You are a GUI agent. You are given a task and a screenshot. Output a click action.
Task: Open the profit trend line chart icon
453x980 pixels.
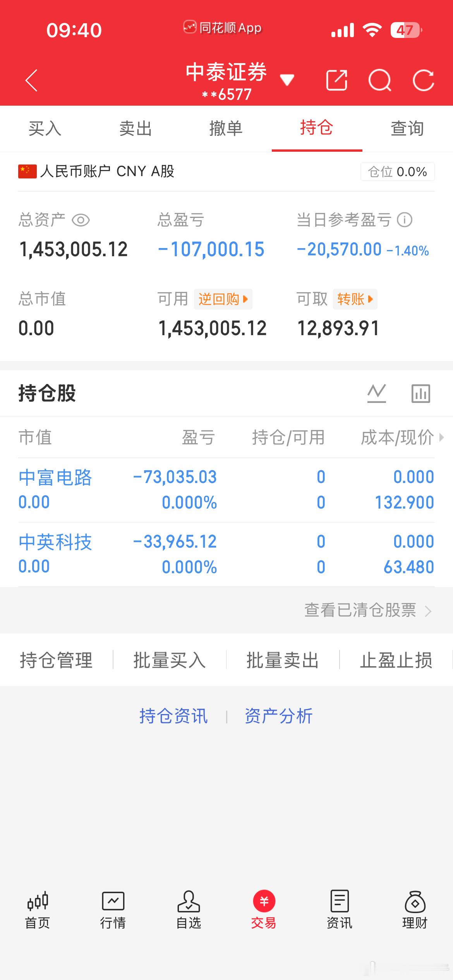(377, 393)
